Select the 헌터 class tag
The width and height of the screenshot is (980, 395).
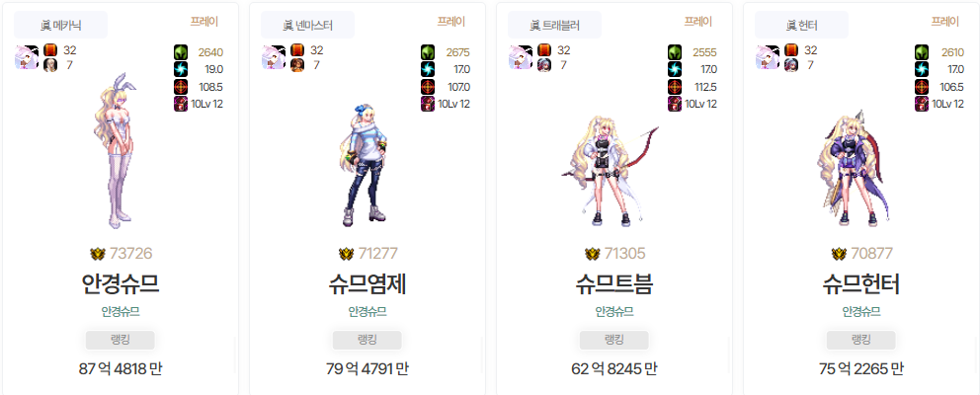coord(802,25)
